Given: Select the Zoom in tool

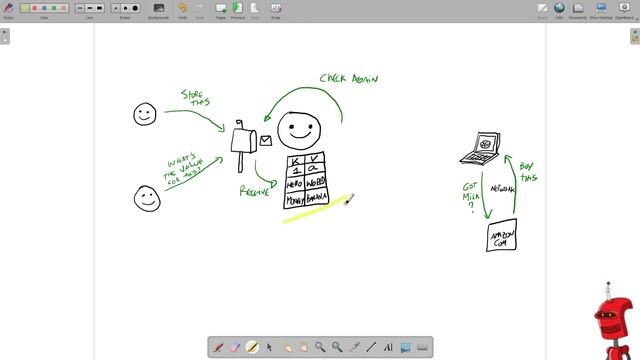Looking at the screenshot, I should [x=320, y=347].
